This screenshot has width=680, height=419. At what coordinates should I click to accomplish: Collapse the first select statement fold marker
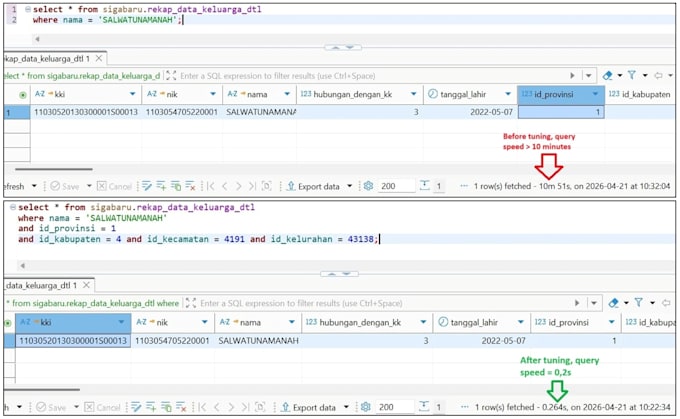[x=28, y=9]
